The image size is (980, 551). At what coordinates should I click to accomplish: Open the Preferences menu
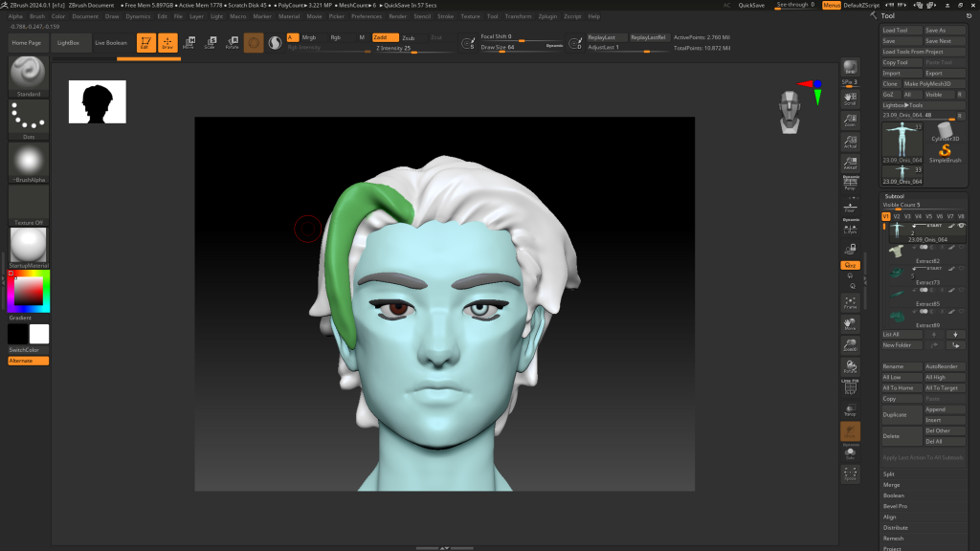367,16
